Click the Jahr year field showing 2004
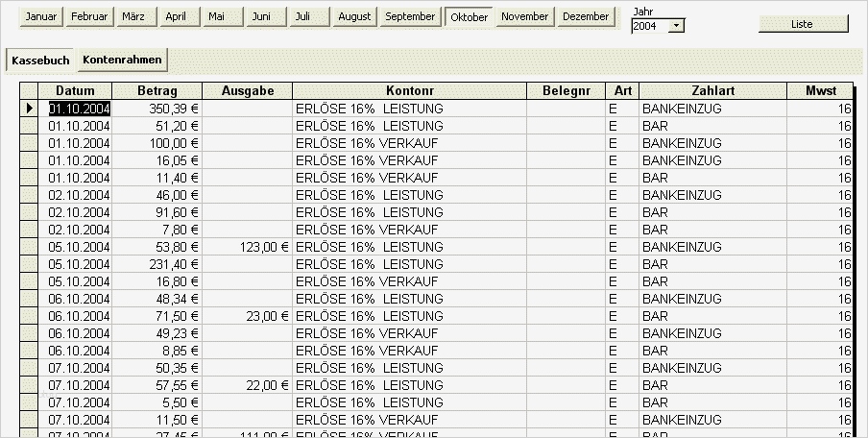This screenshot has width=868, height=438. (649, 26)
